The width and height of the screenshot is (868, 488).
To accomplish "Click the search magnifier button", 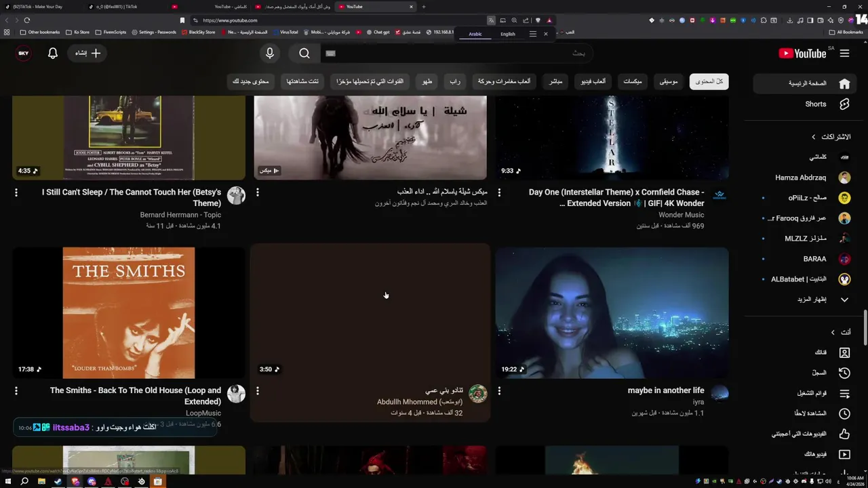I will [304, 54].
